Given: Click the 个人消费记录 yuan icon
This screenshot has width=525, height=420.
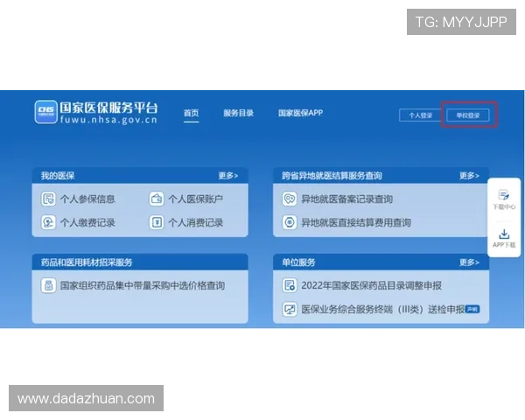Looking at the screenshot, I should tap(157, 222).
